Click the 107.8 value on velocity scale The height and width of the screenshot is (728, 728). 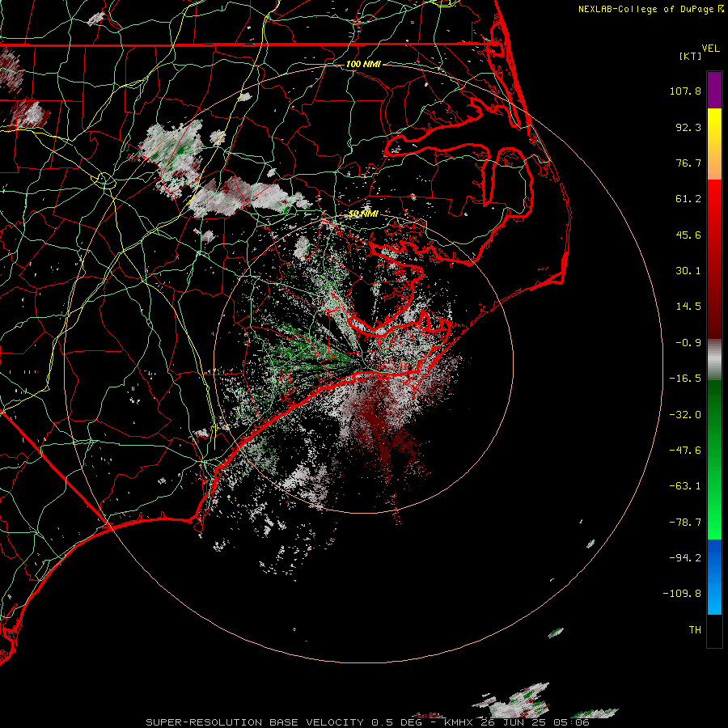click(x=685, y=91)
